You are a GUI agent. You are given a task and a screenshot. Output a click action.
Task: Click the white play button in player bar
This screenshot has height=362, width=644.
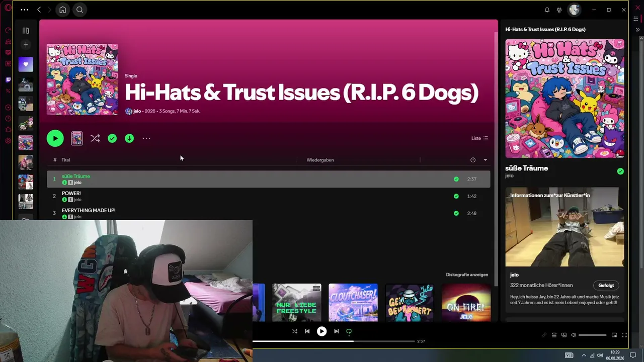[x=321, y=331]
